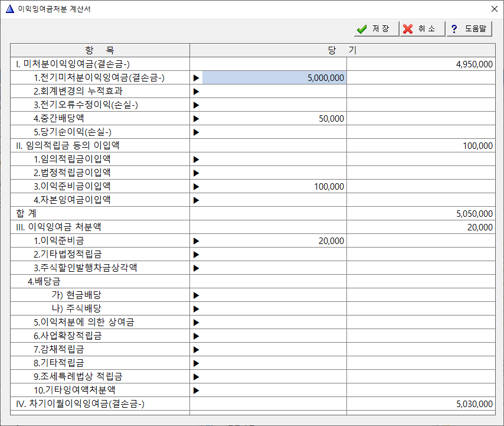Open 도움말 help button
Viewport: 504px width, 426px height.
[x=469, y=29]
